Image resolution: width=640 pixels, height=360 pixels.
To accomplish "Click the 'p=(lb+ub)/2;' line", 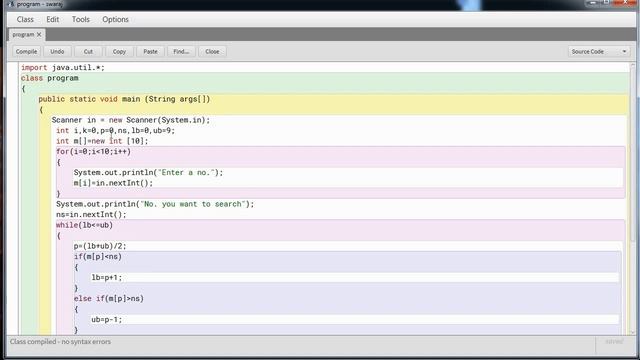I will point(100,246).
